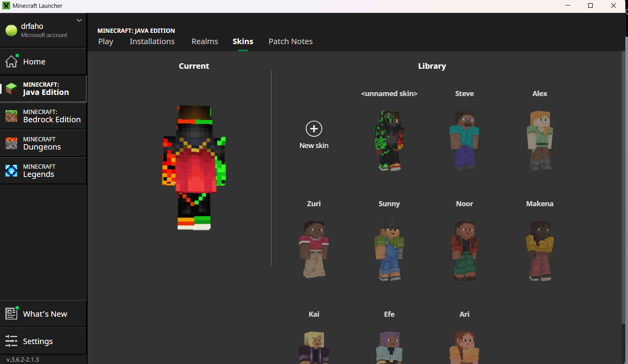
Task: Choose the Alex skin
Action: [540, 141]
